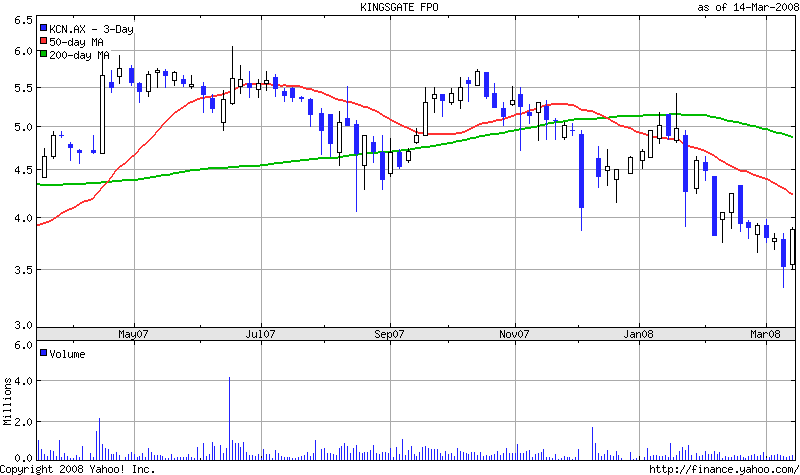Click the Jul07 label on the time axis
The width and height of the screenshot is (800, 475).
pyautogui.click(x=260, y=333)
